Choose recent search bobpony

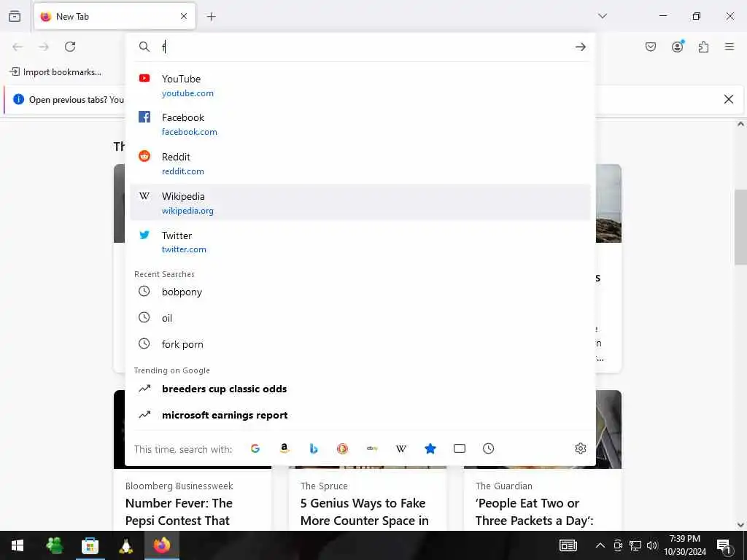coord(360,292)
